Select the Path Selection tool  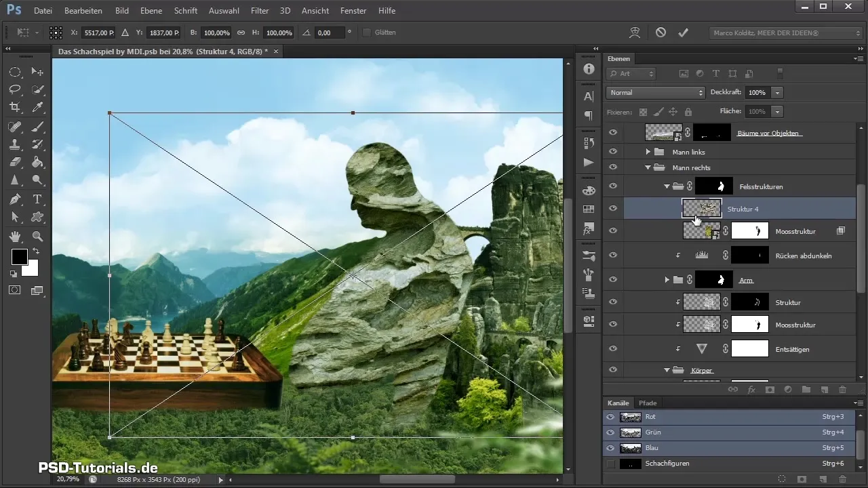[x=15, y=217]
